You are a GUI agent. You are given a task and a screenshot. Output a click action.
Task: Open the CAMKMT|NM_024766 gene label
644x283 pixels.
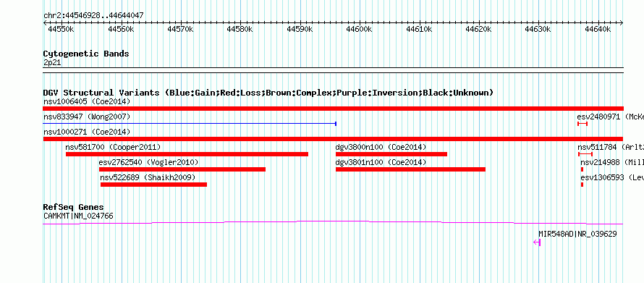point(78,216)
